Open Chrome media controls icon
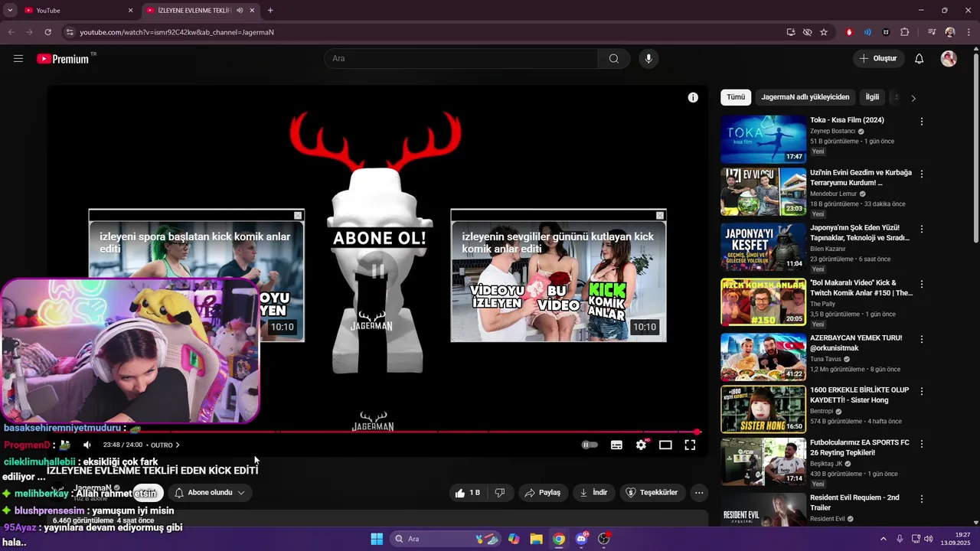This screenshot has width=980, height=551. point(931,32)
